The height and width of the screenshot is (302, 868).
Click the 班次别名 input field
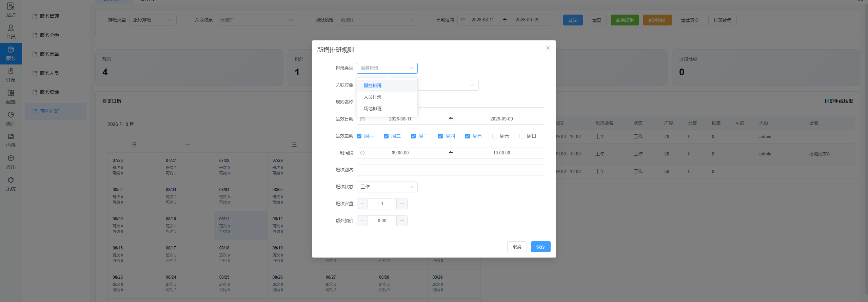(x=451, y=170)
